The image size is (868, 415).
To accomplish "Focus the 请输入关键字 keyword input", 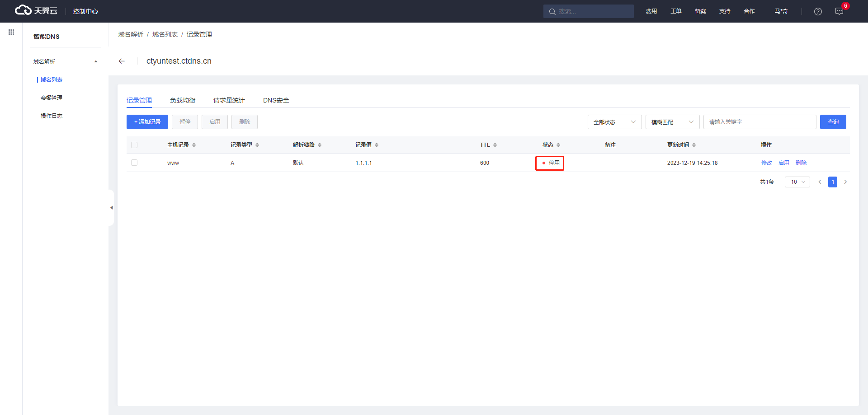I will (x=760, y=122).
